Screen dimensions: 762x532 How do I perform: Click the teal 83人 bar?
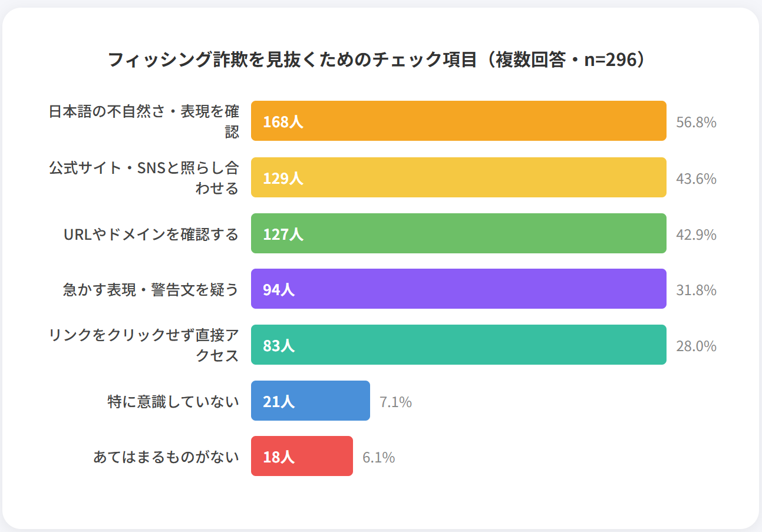tap(458, 345)
